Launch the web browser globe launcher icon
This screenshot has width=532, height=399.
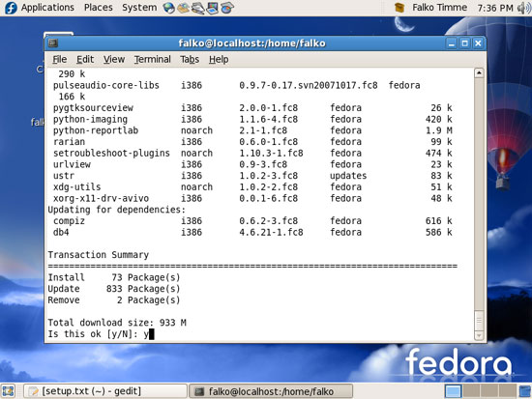point(168,8)
